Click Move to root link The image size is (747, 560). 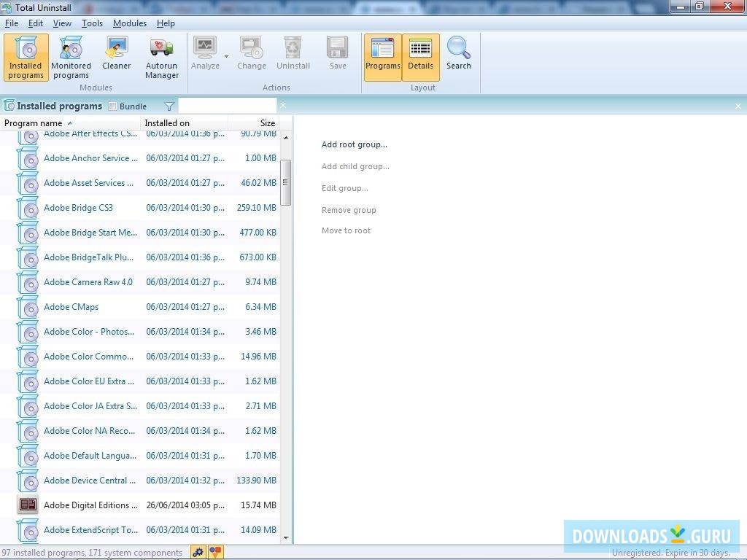(x=346, y=230)
